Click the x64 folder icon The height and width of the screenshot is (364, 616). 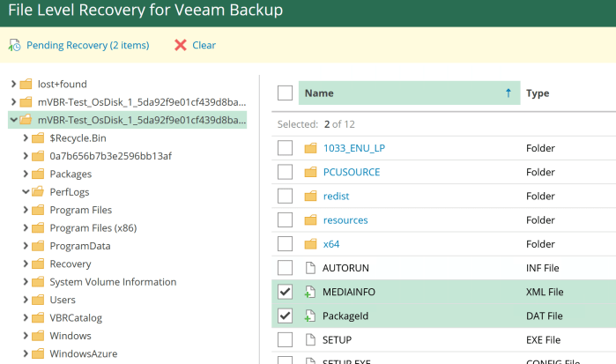click(x=310, y=244)
